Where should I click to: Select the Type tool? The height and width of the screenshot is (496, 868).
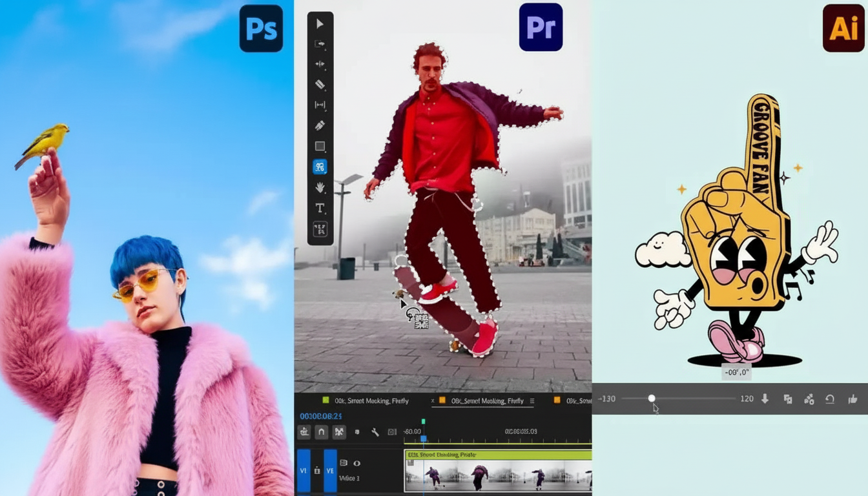320,208
